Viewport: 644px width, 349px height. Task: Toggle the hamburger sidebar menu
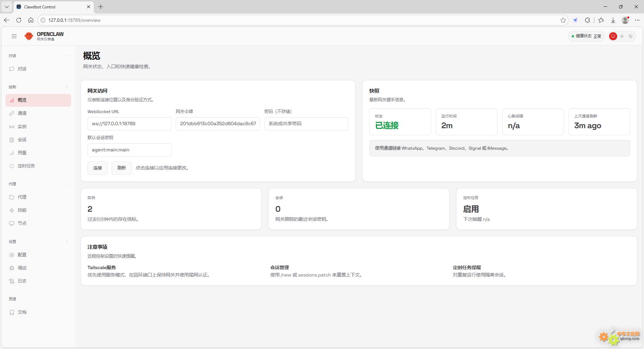[x=14, y=36]
